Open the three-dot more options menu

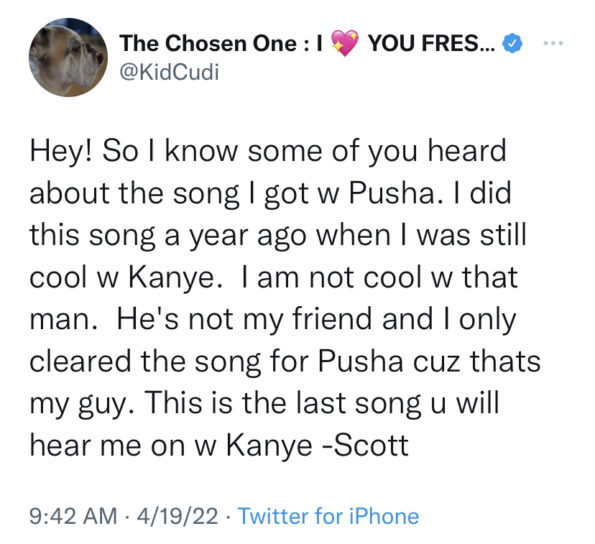[x=553, y=43]
